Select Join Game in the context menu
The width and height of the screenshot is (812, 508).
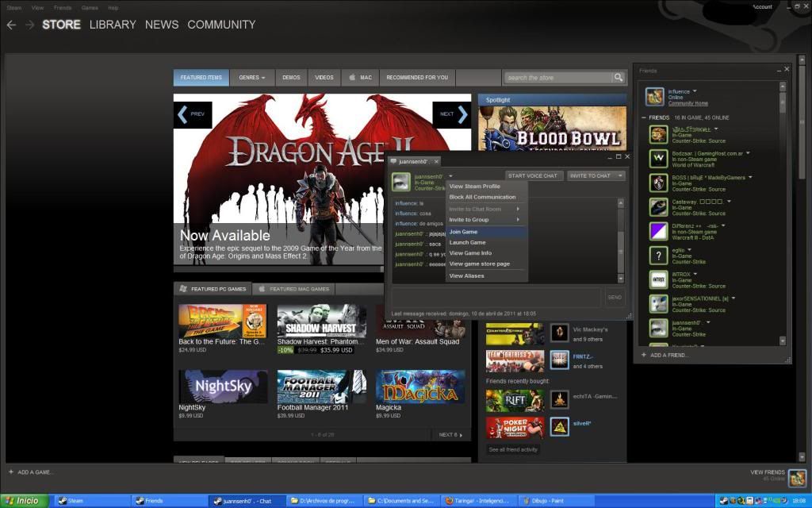pos(486,232)
